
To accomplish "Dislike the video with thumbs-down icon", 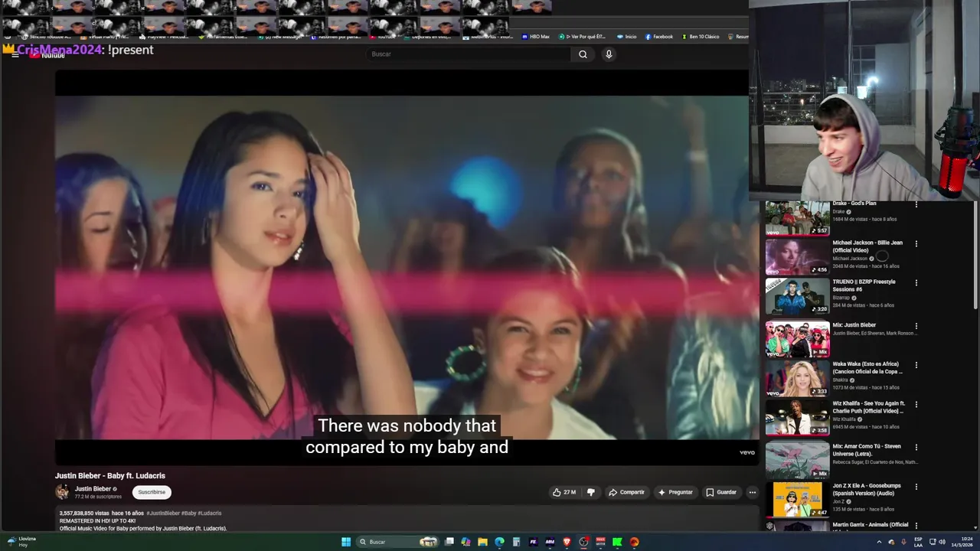I will point(590,492).
